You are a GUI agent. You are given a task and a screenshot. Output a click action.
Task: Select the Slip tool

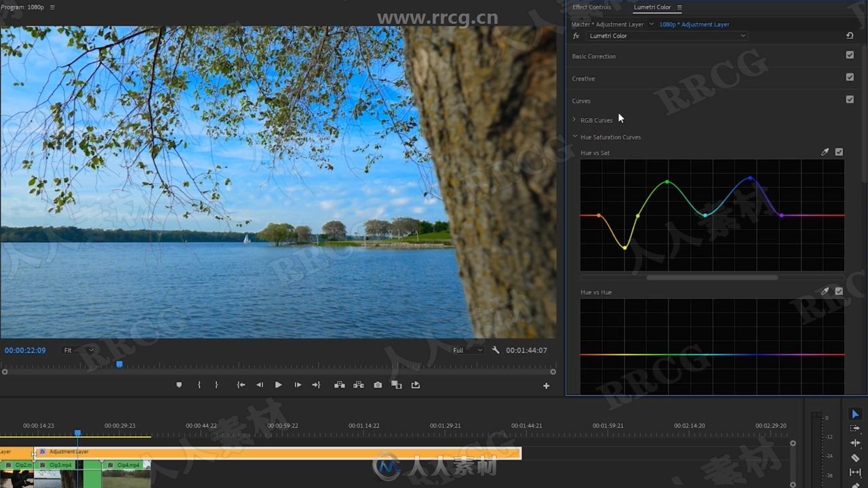(x=855, y=472)
